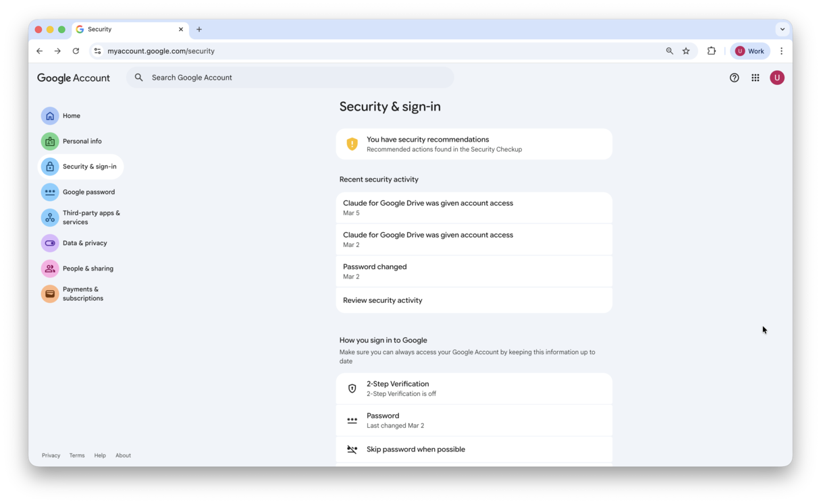
Task: Click the Google password sidebar icon
Action: (50, 192)
